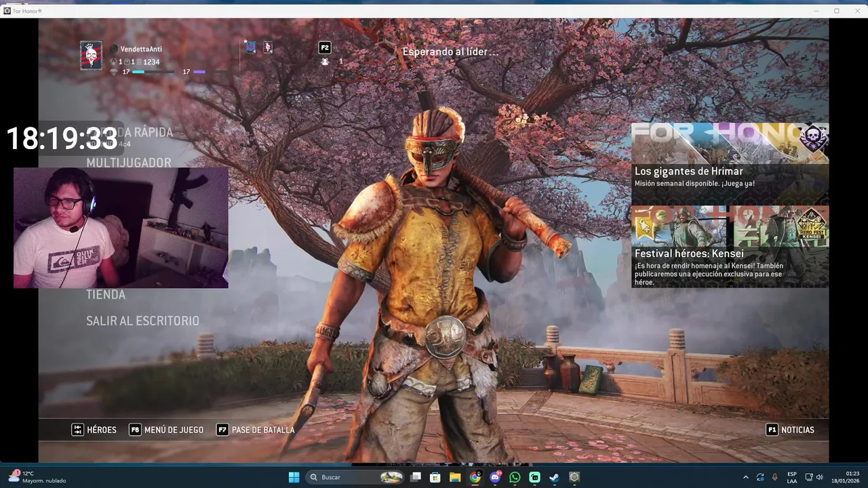
Task: Open the Windows Start menu
Action: pyautogui.click(x=294, y=477)
